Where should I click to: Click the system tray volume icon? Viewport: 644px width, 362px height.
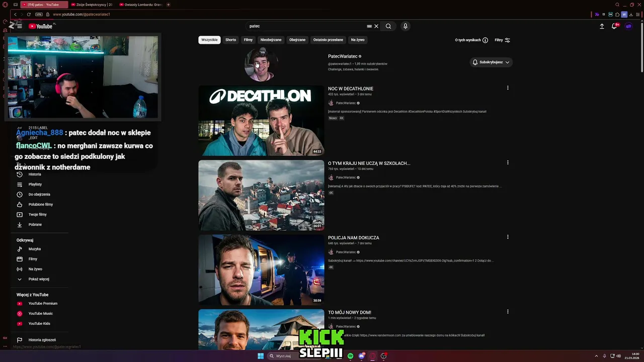point(618,356)
